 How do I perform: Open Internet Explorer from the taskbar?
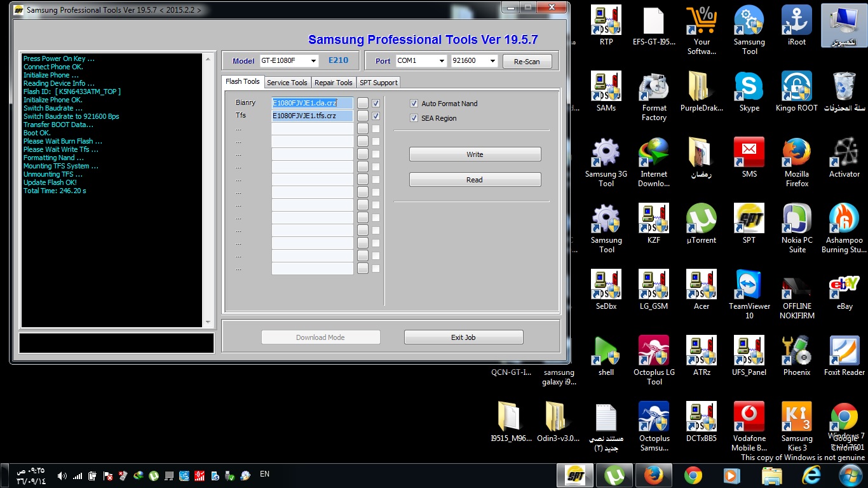pyautogui.click(x=811, y=475)
